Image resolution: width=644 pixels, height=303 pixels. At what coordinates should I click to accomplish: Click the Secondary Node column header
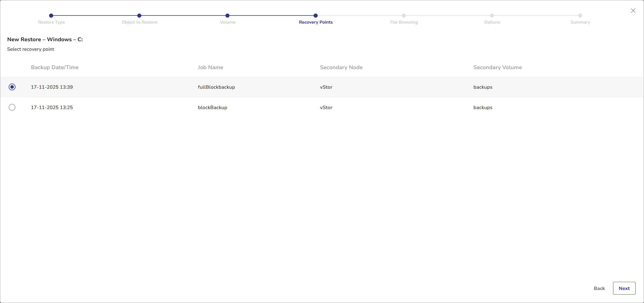(341, 67)
